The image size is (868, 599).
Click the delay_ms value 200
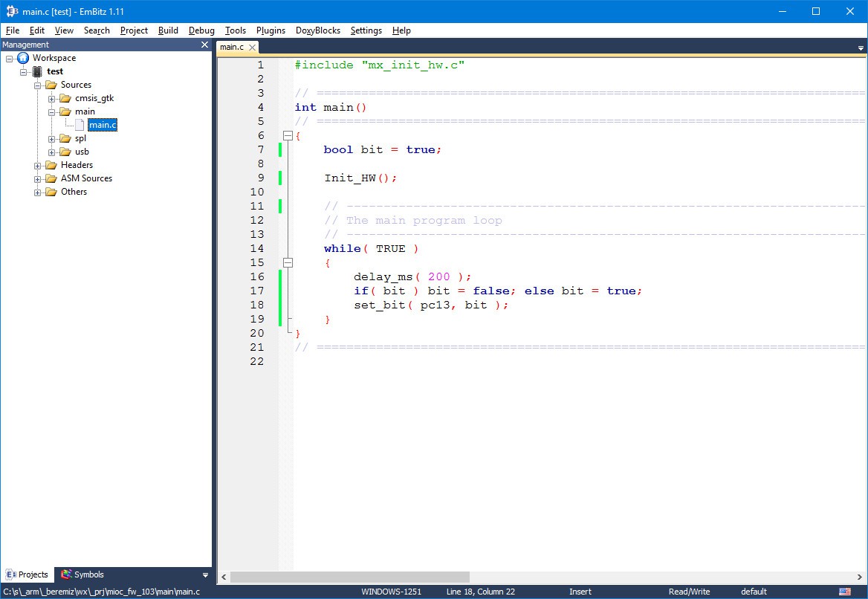[x=439, y=276]
